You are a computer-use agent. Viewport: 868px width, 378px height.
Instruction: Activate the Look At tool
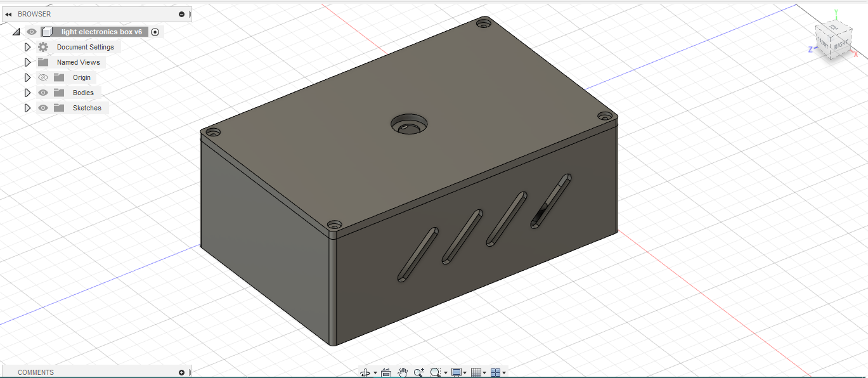pos(385,372)
